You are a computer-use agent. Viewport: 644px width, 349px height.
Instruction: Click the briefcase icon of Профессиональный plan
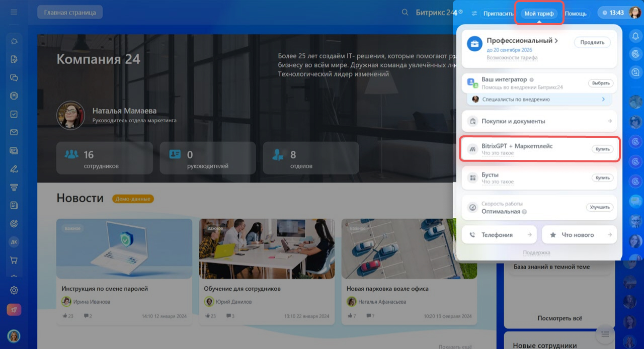tap(474, 44)
